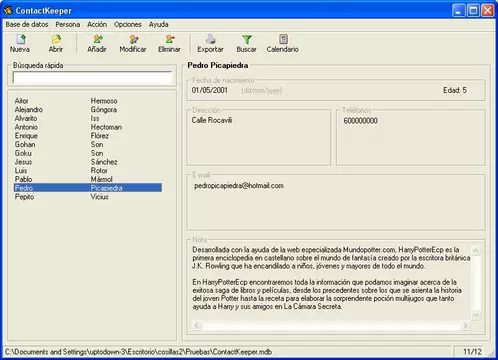The image size is (498, 360).
Task: Click the Edad: 5 label
Action: (455, 90)
